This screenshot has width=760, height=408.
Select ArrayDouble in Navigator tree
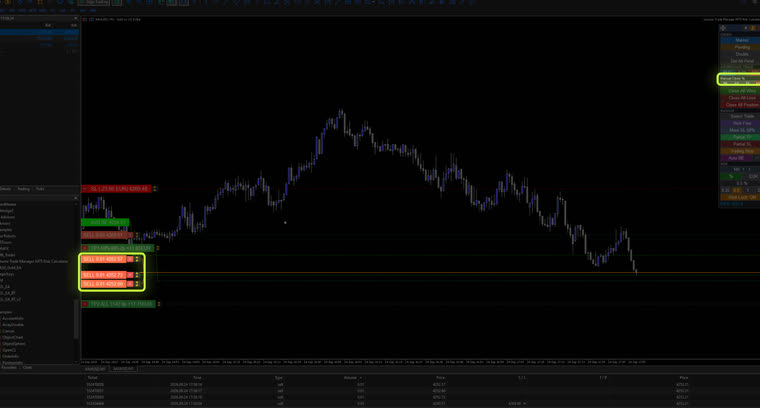[x=13, y=325]
